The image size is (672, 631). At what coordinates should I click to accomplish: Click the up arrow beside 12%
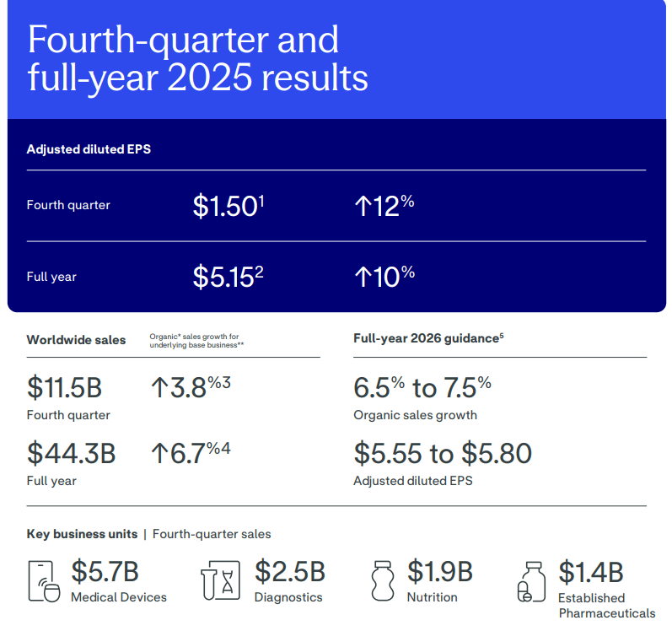click(363, 206)
